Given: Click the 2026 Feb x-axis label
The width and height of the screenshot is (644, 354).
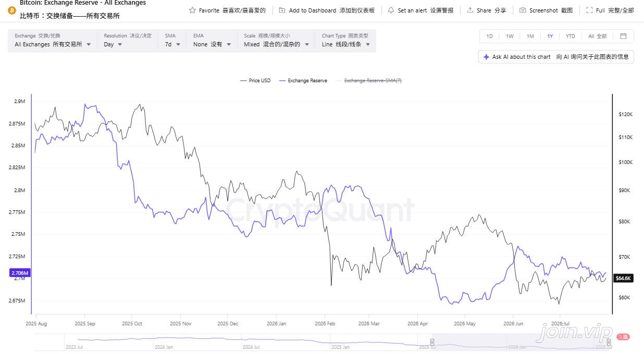Looking at the screenshot, I should 325,323.
